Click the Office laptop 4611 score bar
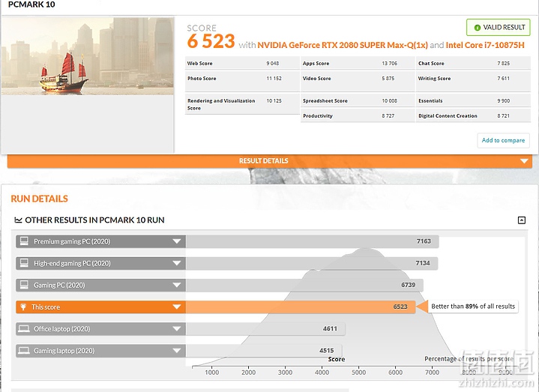Viewport: 539px width, 392px height. point(265,329)
